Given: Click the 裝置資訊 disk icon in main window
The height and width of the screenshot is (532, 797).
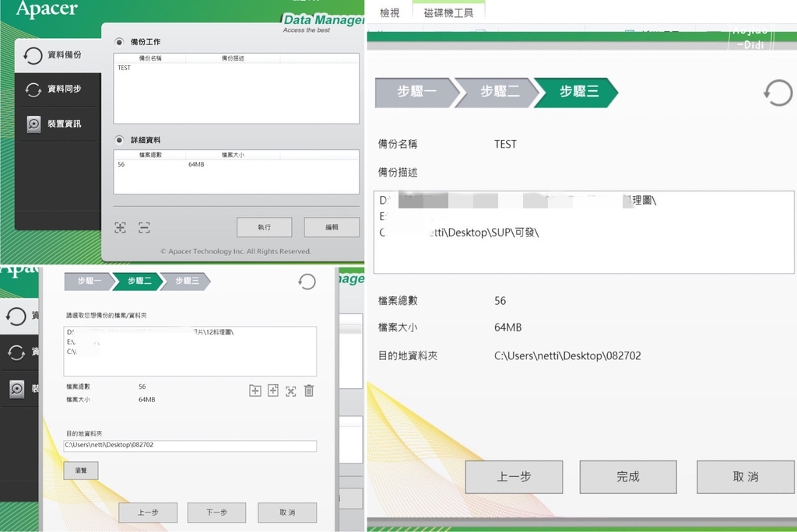Looking at the screenshot, I should coord(33,124).
